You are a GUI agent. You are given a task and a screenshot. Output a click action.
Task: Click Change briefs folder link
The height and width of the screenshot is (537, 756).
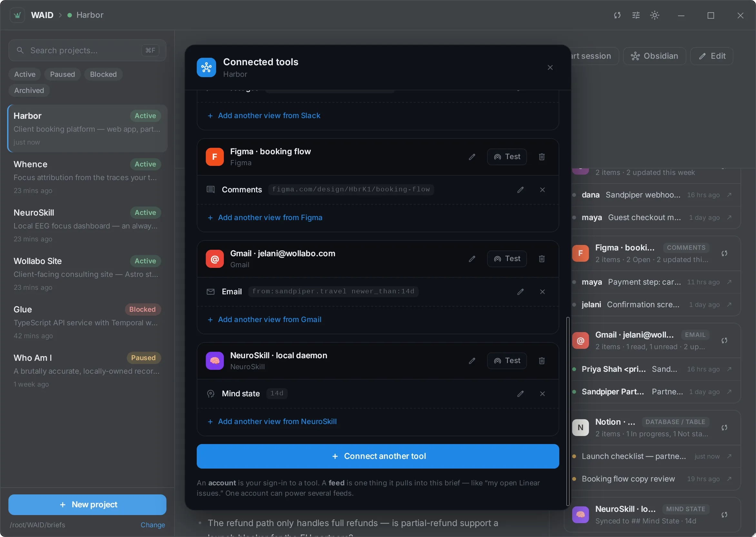click(153, 525)
